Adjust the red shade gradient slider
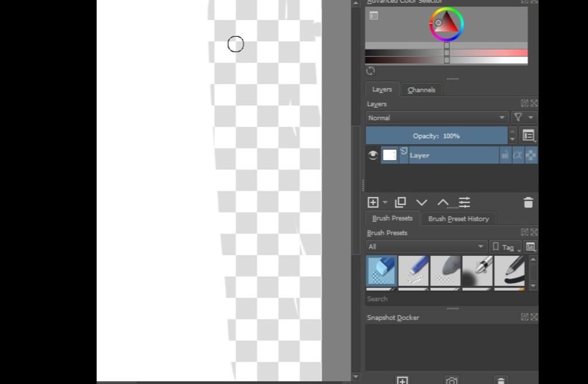This screenshot has width=588, height=384. (446, 53)
